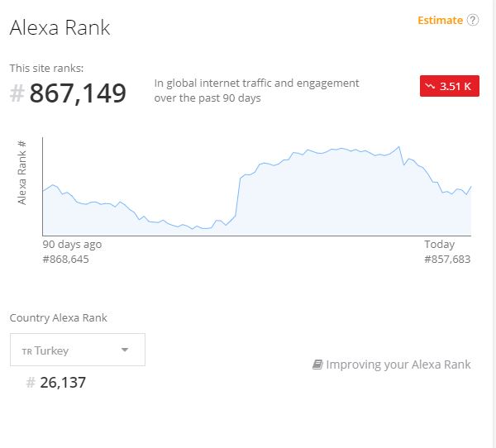Image resolution: width=496 pixels, height=448 pixels.
Task: Click the downward trend arrow in red badge
Action: 430,86
